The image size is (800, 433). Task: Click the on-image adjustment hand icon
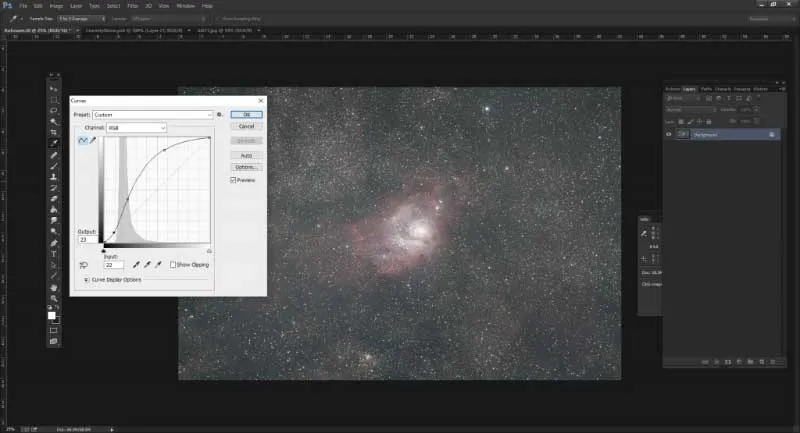point(84,264)
